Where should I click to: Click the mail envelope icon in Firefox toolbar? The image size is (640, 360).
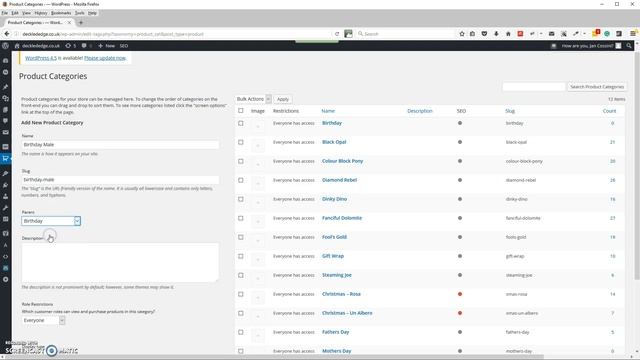point(551,34)
